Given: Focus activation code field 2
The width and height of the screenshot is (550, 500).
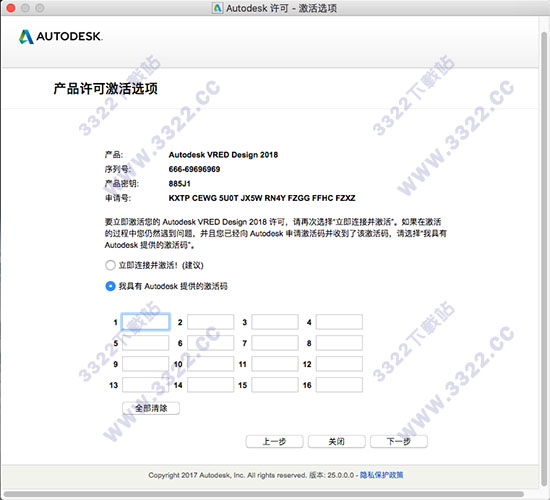Looking at the screenshot, I should [x=210, y=322].
